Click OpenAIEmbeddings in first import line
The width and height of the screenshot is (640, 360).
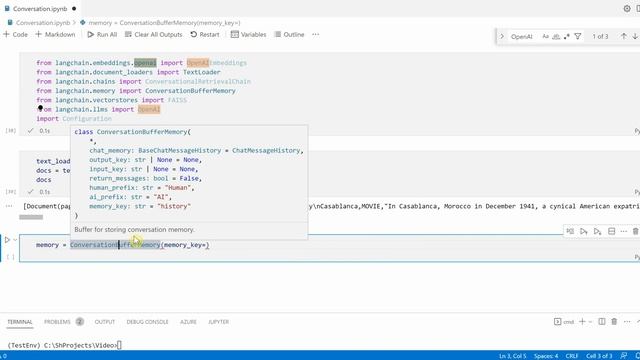pyautogui.click(x=216, y=63)
